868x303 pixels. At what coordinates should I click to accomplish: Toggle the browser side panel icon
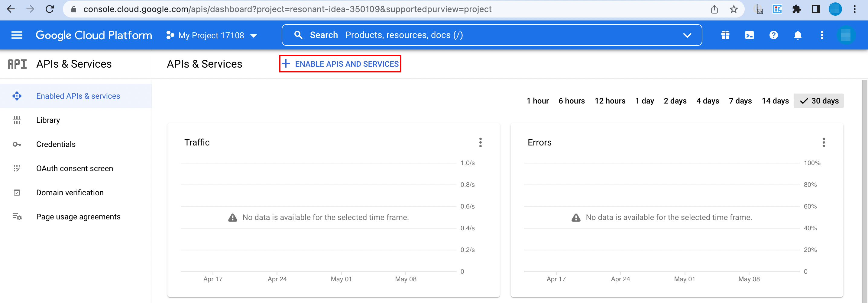point(816,9)
